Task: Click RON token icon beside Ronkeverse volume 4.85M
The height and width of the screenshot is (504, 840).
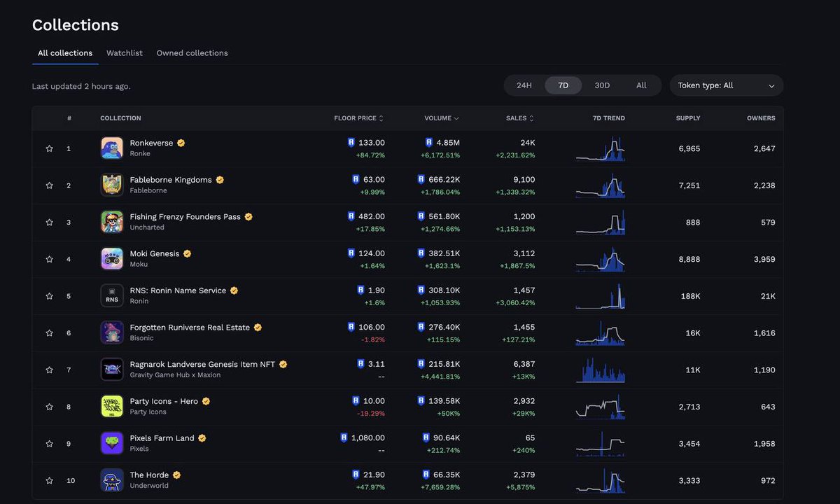Action: pyautogui.click(x=429, y=143)
